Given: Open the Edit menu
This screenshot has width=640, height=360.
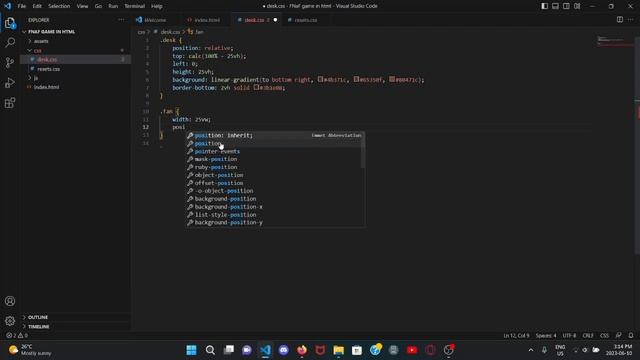Looking at the screenshot, I should pos(37,6).
